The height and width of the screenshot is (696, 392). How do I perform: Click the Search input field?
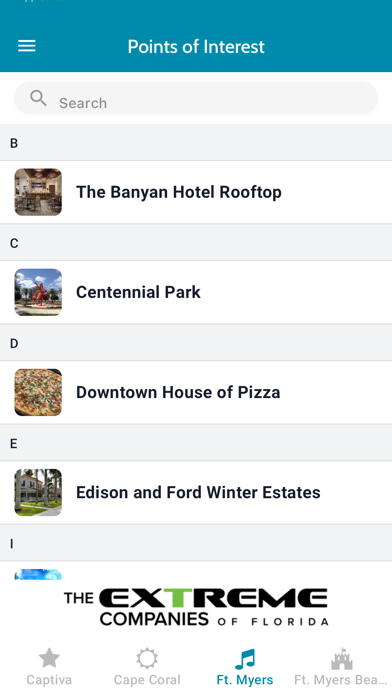click(196, 98)
